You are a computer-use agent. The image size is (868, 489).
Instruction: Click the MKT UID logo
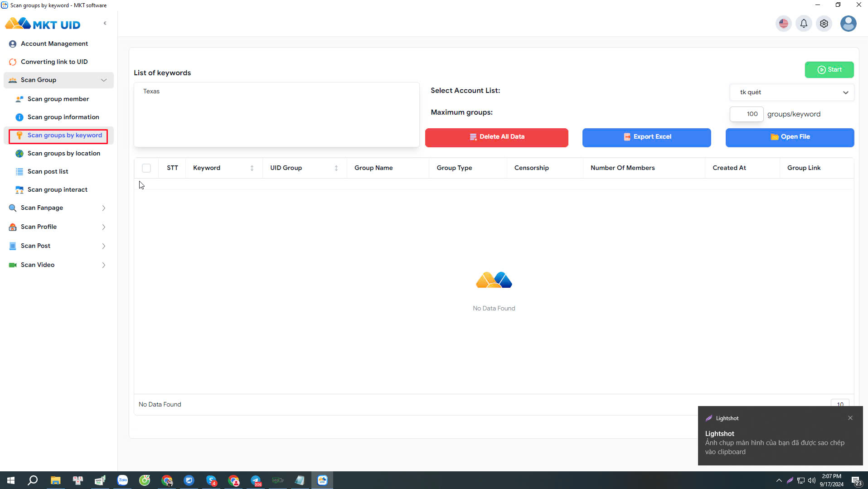coord(43,24)
